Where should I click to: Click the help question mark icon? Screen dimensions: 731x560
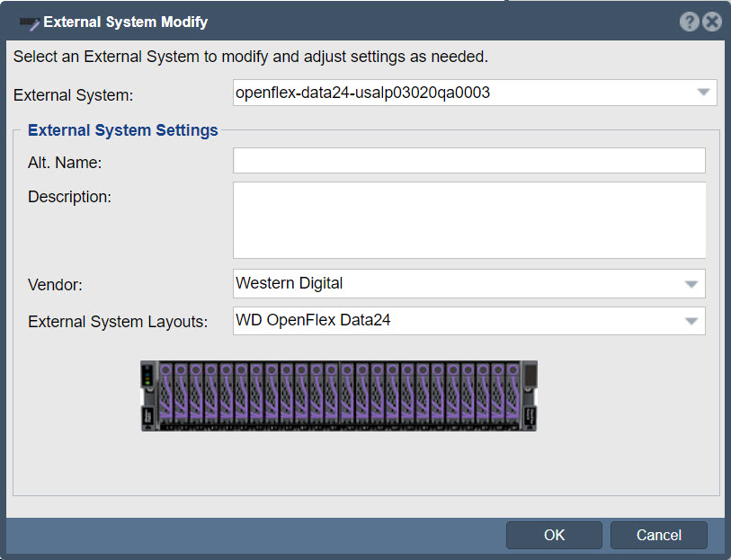click(689, 22)
